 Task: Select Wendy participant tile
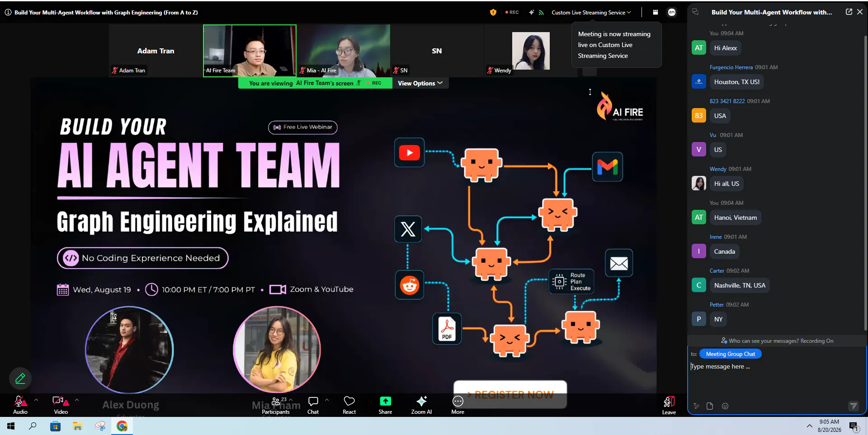click(x=530, y=51)
